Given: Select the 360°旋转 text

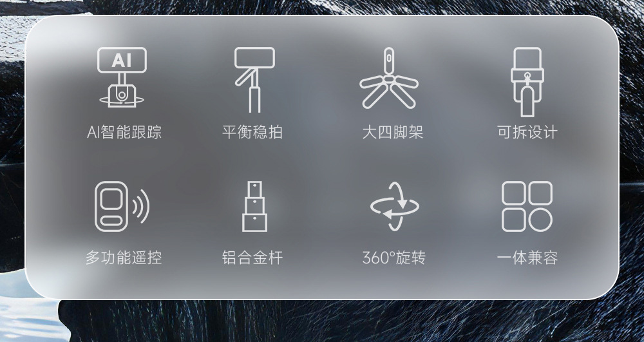Looking at the screenshot, I should (394, 258).
